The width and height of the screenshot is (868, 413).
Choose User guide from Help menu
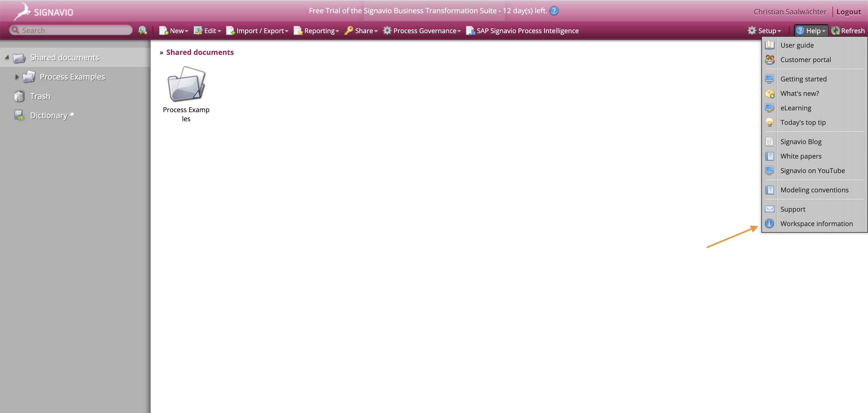[797, 45]
